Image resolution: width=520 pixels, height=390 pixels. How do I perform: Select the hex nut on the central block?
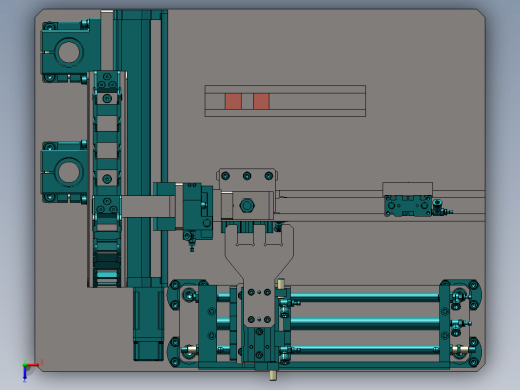246,205
